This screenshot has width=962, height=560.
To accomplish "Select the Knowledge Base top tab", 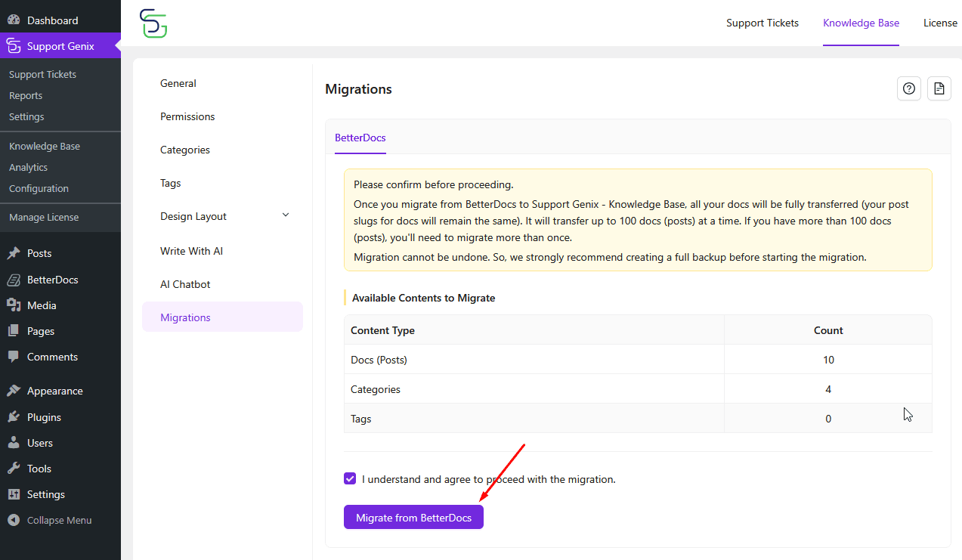I will pos(861,23).
